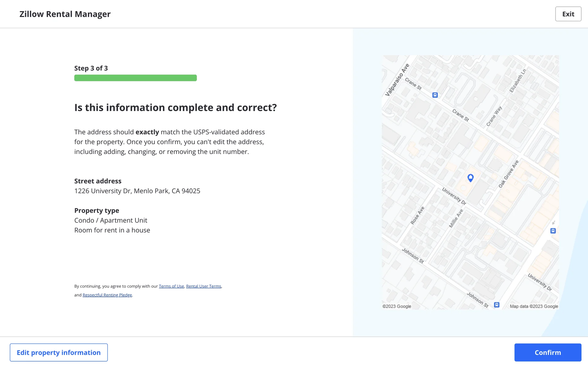Click the Elizabeth Ln street label
The width and height of the screenshot is (588, 368).
click(x=518, y=81)
